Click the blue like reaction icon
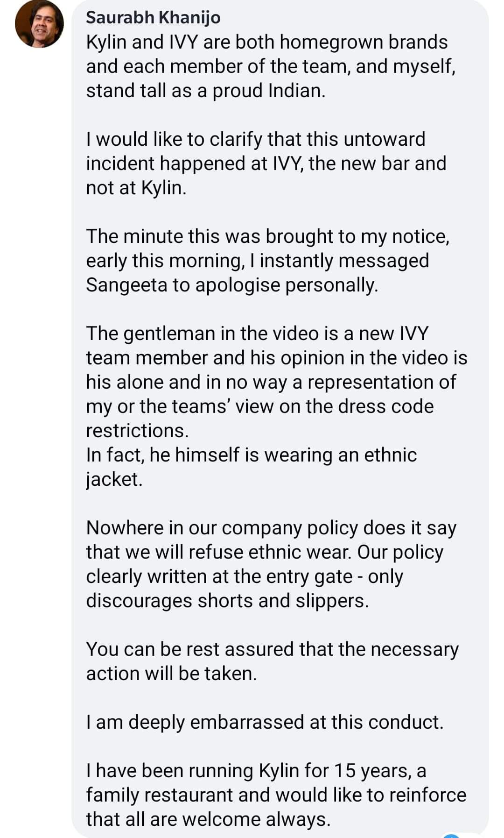 tap(452, 835)
